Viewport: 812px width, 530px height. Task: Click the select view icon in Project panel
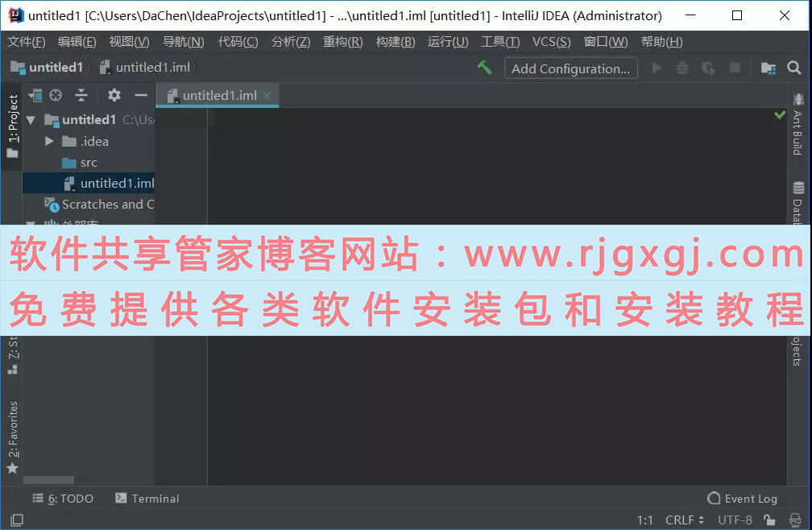35,95
